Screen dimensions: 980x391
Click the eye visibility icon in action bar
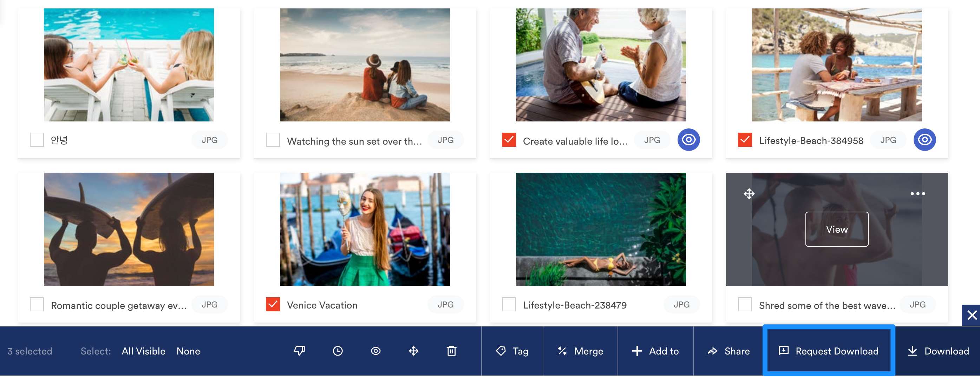[375, 351]
